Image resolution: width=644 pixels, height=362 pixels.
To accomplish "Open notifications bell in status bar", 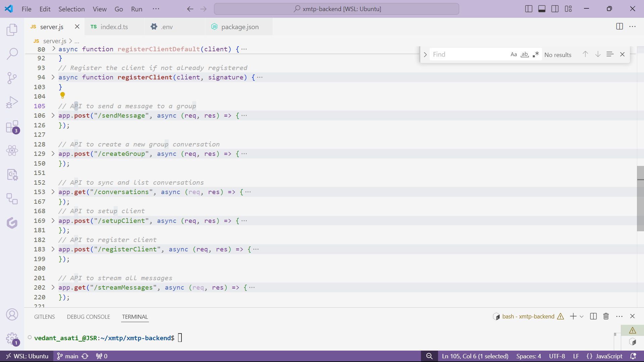I will pos(633,356).
